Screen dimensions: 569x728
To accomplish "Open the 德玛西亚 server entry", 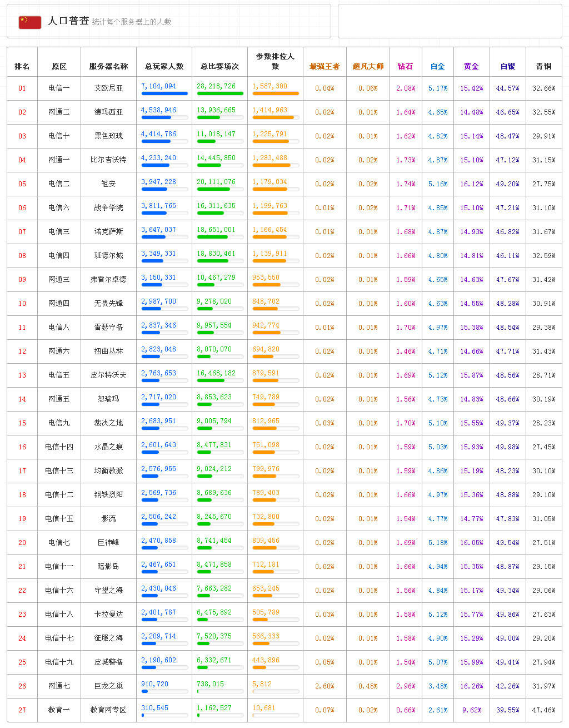I will point(108,112).
